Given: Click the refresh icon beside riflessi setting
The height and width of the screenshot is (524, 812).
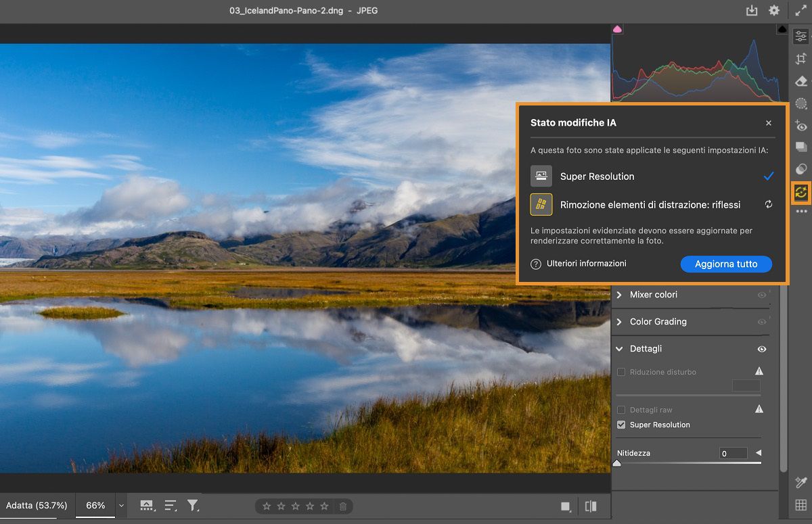Looking at the screenshot, I should coord(769,204).
